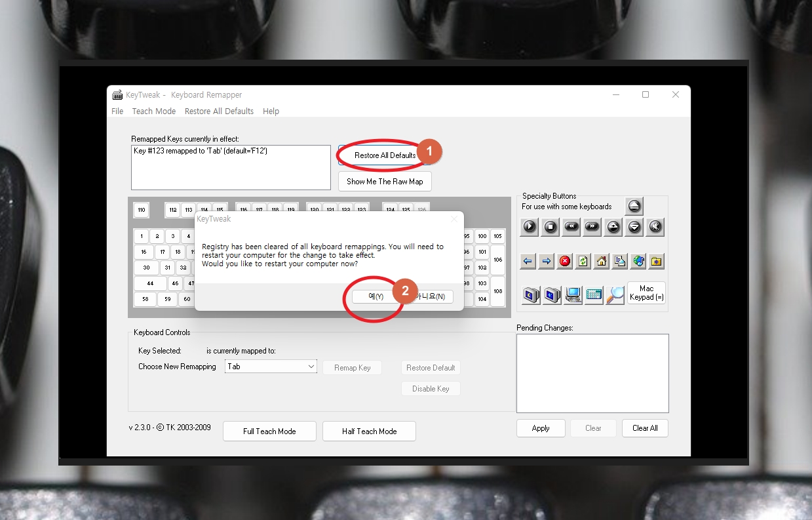The width and height of the screenshot is (812, 520).
Task: Click the tall keyboard key 106
Action: [x=497, y=260]
